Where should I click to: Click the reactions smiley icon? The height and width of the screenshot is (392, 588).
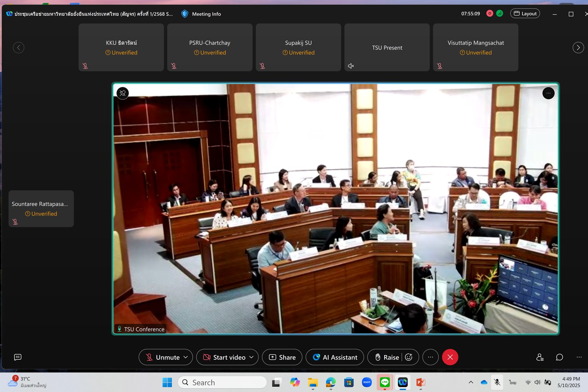point(409,357)
